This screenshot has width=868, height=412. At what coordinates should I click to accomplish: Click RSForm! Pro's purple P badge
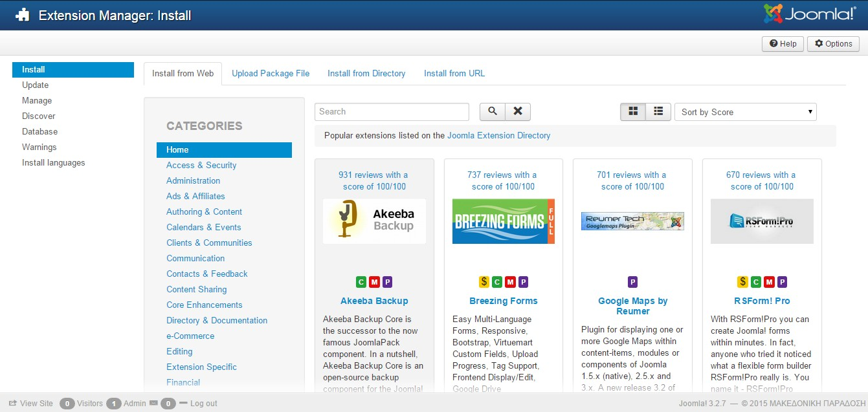point(782,282)
